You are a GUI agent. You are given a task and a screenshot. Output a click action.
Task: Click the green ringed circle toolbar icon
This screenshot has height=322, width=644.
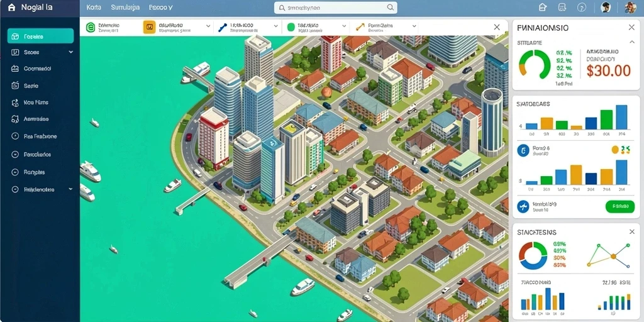[91, 28]
